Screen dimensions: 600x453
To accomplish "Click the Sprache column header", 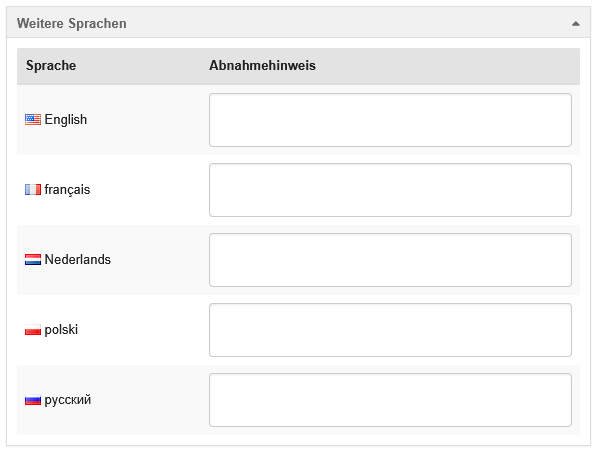I will [x=51, y=66].
